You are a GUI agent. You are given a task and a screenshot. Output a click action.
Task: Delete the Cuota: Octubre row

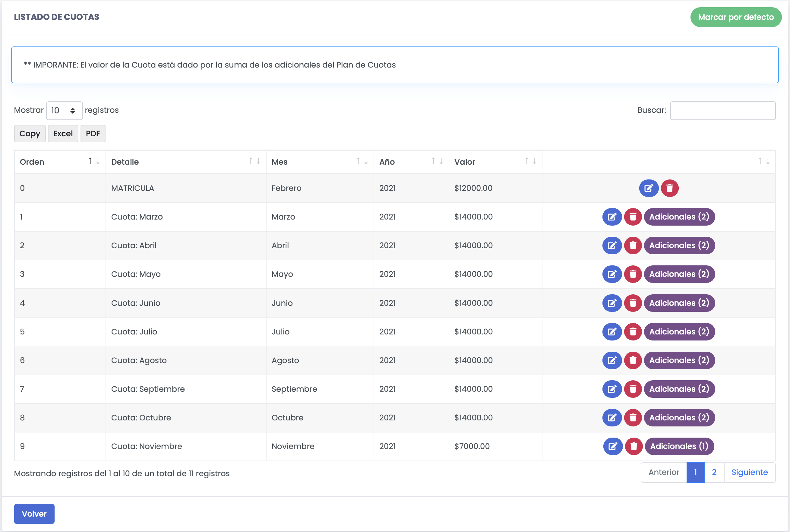[633, 418]
